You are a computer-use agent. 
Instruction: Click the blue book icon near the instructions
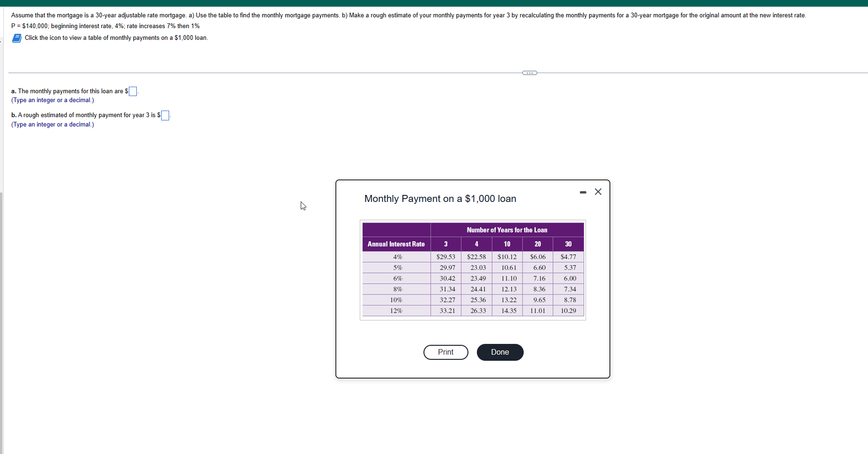point(17,38)
